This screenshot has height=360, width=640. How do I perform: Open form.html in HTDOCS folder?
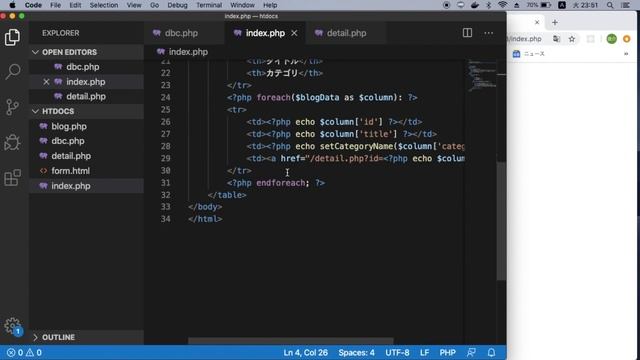(86, 171)
